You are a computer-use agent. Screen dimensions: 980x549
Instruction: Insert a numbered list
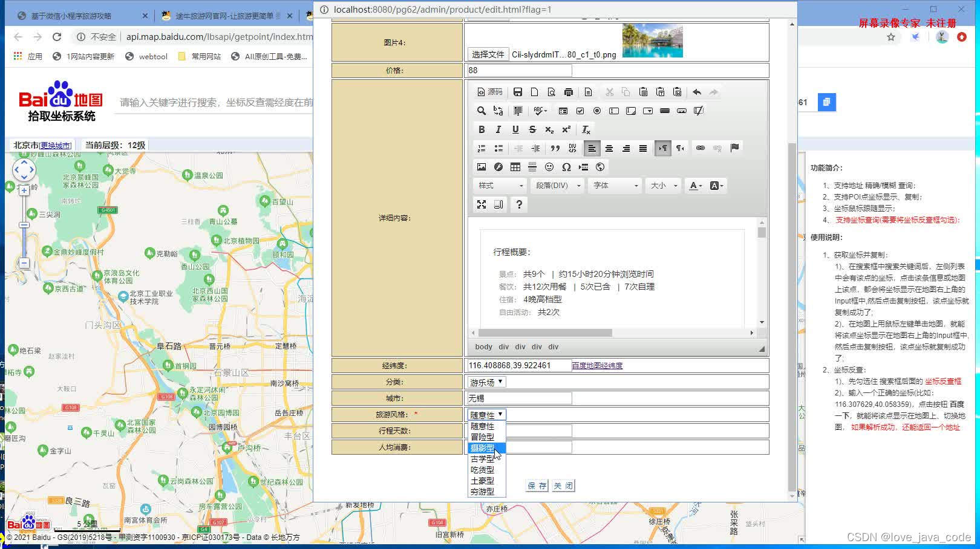pos(482,148)
